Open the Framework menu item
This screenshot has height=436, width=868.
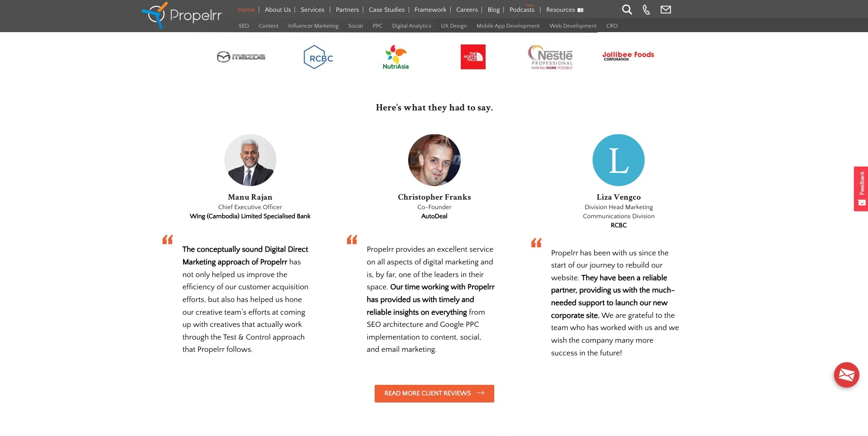point(430,10)
